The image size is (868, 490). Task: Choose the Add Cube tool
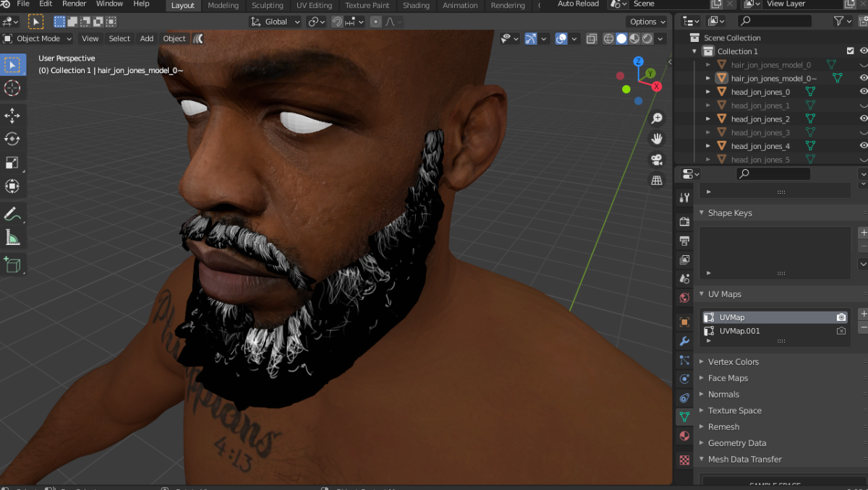12,265
